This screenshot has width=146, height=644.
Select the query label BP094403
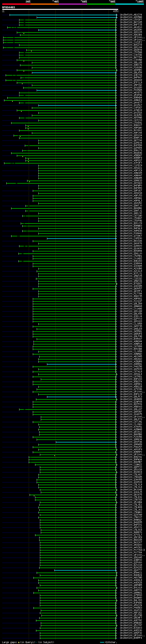8,8
